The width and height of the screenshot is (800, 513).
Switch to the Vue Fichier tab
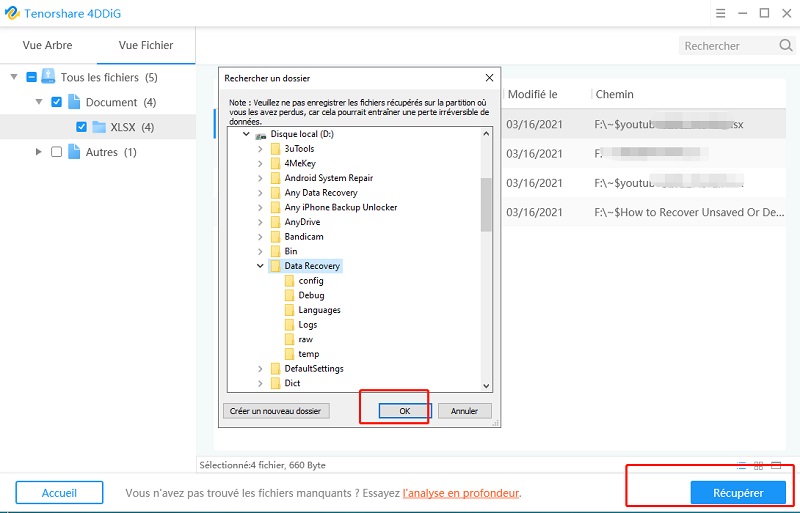click(x=146, y=45)
